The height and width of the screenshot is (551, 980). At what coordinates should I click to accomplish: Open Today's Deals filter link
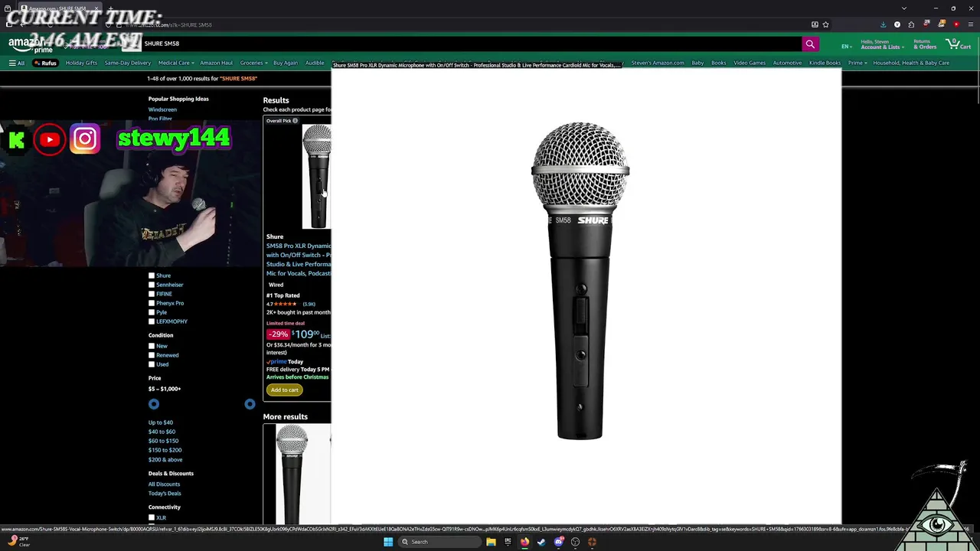coord(165,493)
